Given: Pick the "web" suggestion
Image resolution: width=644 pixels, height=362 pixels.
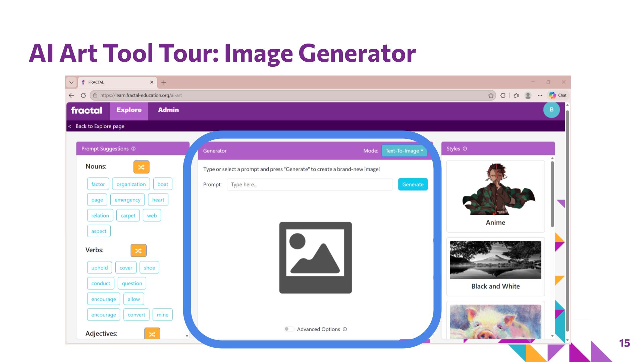Looking at the screenshot, I should coord(152,216).
